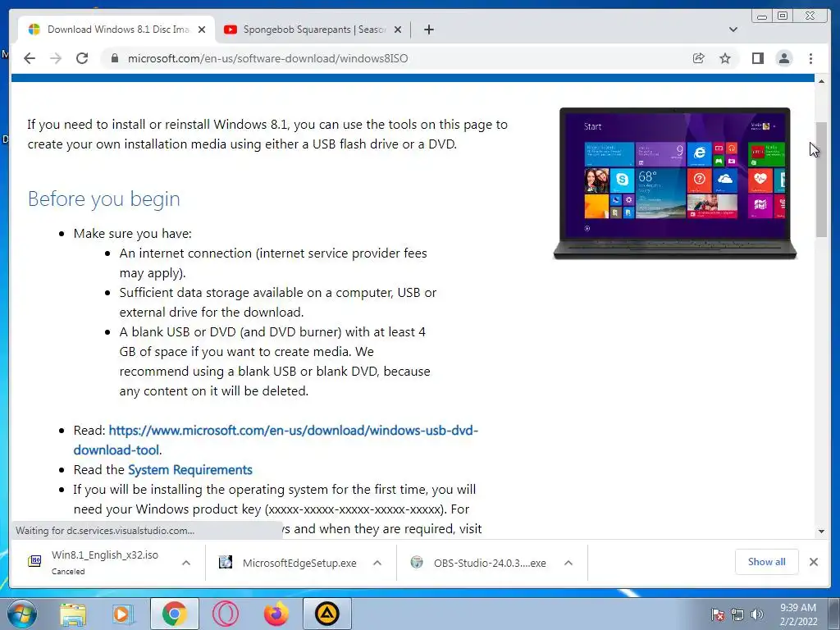Open the AIMP player taskbar icon
The height and width of the screenshot is (630, 840).
pyautogui.click(x=327, y=614)
